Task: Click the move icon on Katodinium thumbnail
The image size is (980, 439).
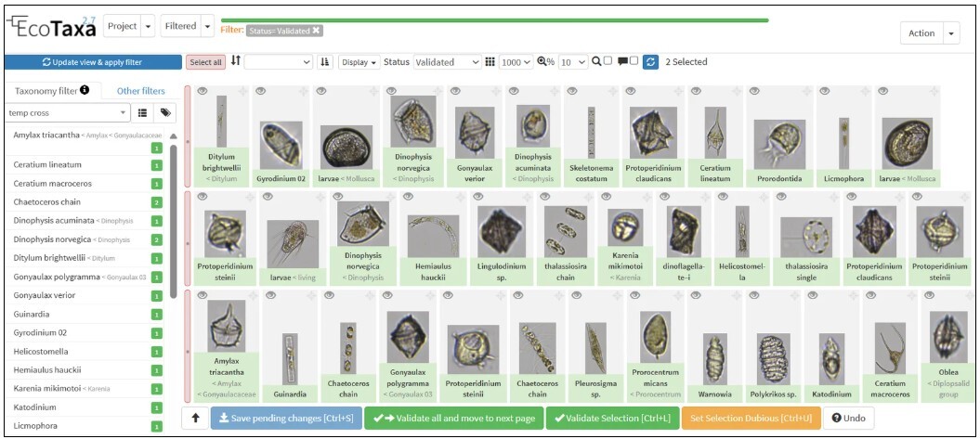Action: tap(853, 295)
